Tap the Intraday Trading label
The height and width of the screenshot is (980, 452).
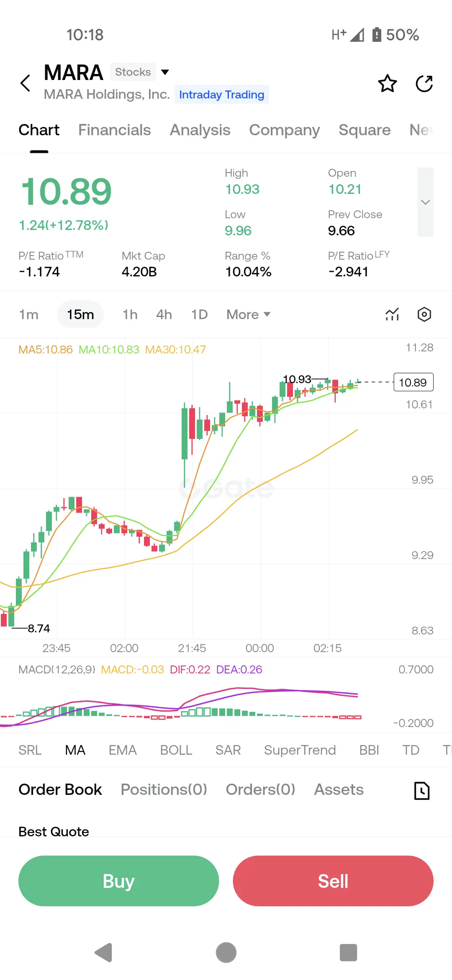click(x=222, y=95)
